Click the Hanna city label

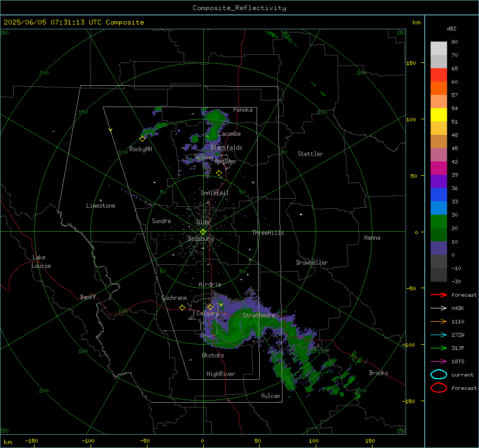[372, 238]
